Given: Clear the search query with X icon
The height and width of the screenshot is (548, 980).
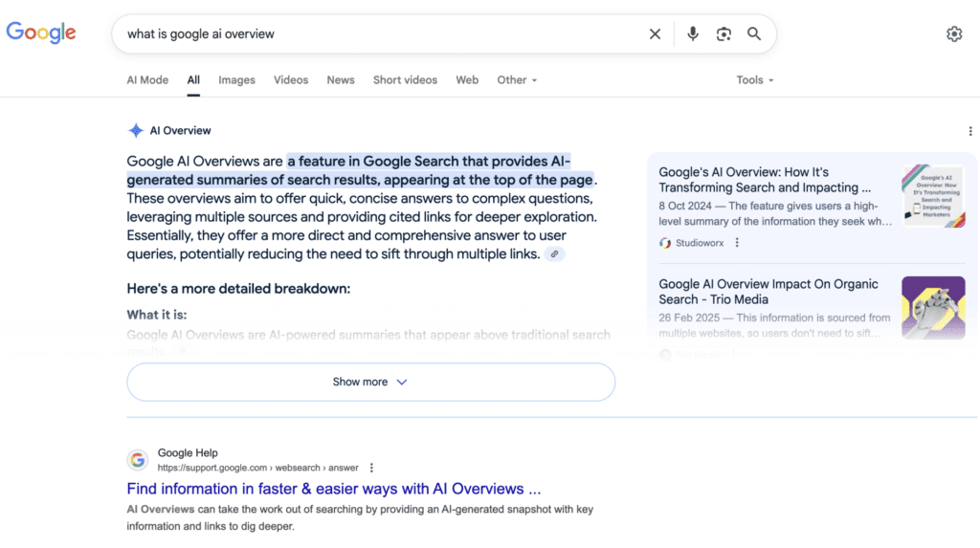Looking at the screenshot, I should [655, 33].
